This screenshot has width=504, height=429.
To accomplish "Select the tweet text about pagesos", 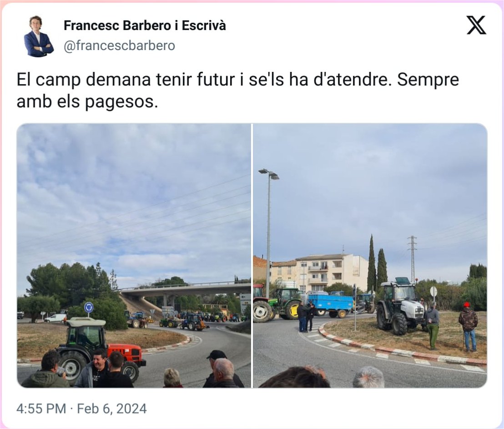I will pyautogui.click(x=237, y=91).
